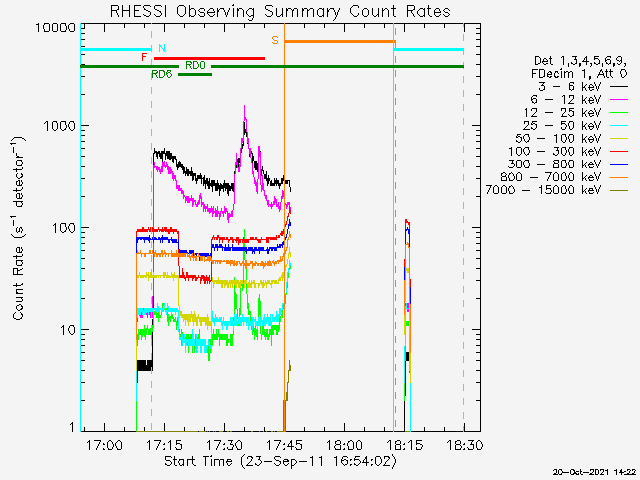Click the orange 'S' flag label
The height and width of the screenshot is (480, 640).
[275, 40]
